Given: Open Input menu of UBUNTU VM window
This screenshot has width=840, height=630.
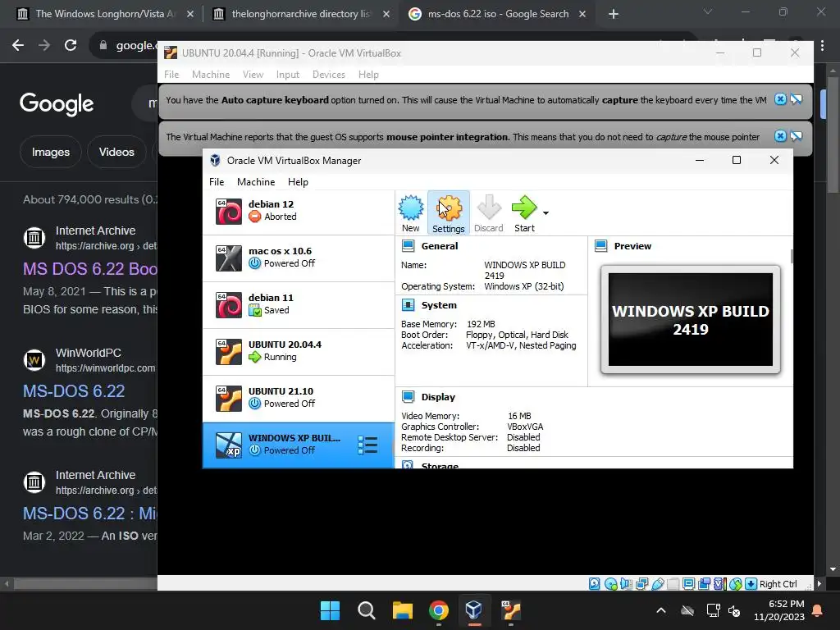Looking at the screenshot, I should 288,75.
